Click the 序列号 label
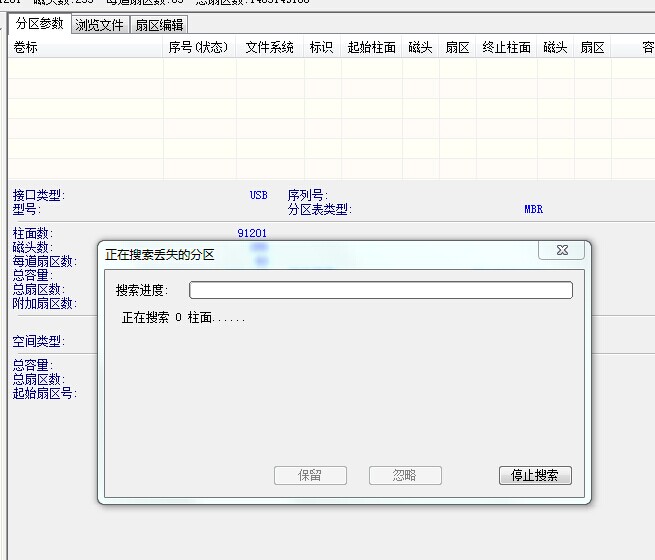Viewport: 655px width, 560px height. [x=307, y=195]
